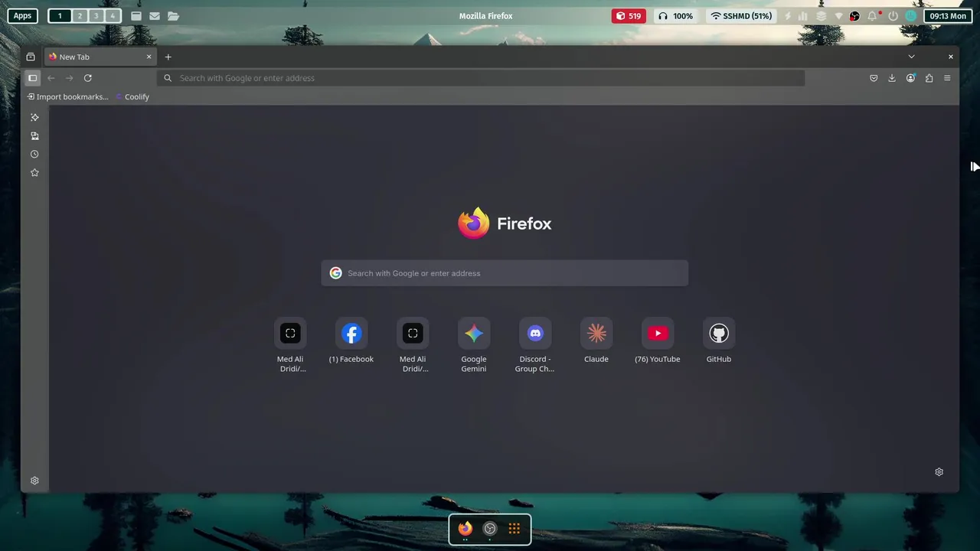Click the teal user avatar in panel
The image size is (980, 551).
coord(911,15)
